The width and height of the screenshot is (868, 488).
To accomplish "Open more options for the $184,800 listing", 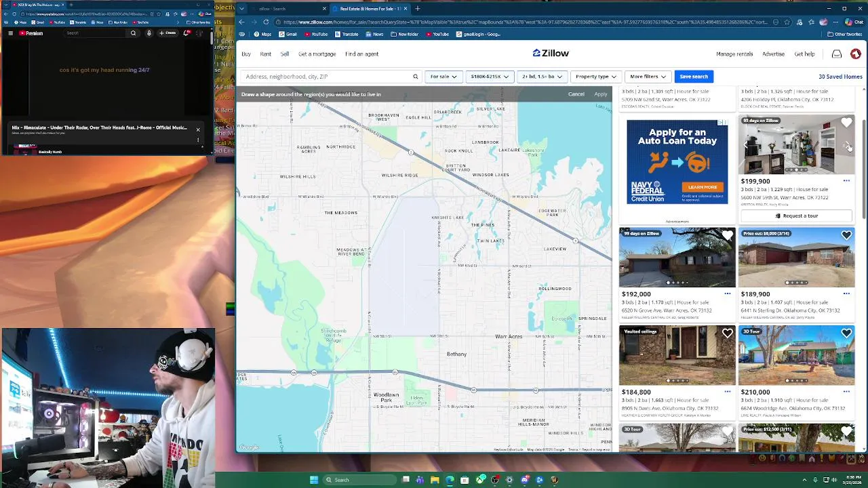I will [x=728, y=391].
